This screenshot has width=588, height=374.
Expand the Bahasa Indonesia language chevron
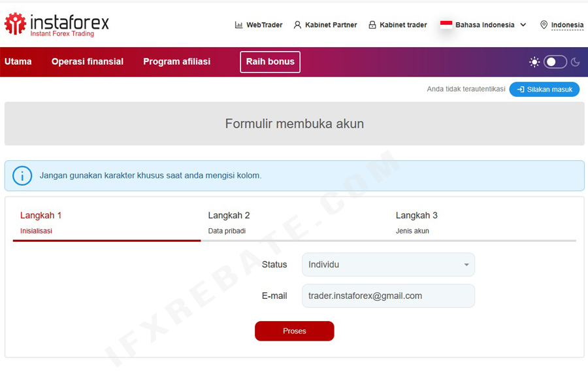click(x=523, y=25)
